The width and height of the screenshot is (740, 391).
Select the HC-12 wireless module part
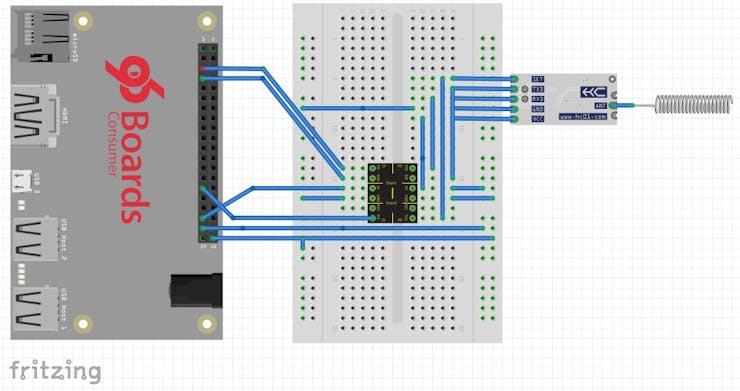[x=563, y=99]
